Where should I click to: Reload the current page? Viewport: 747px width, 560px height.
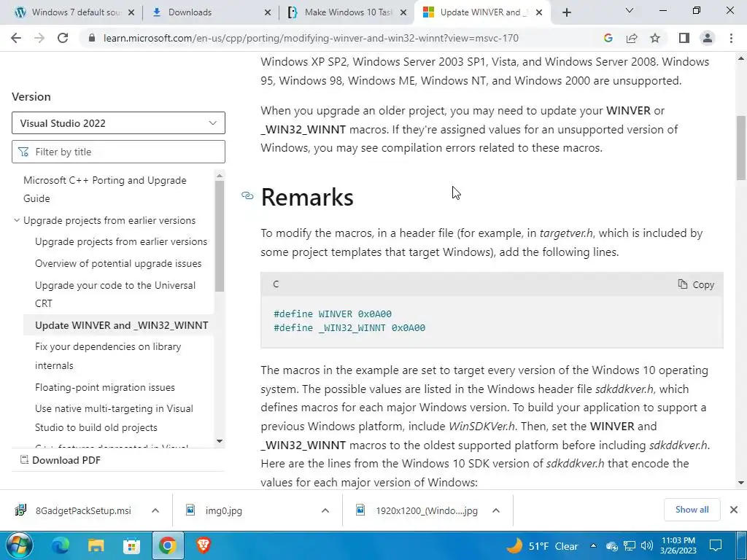pos(63,38)
